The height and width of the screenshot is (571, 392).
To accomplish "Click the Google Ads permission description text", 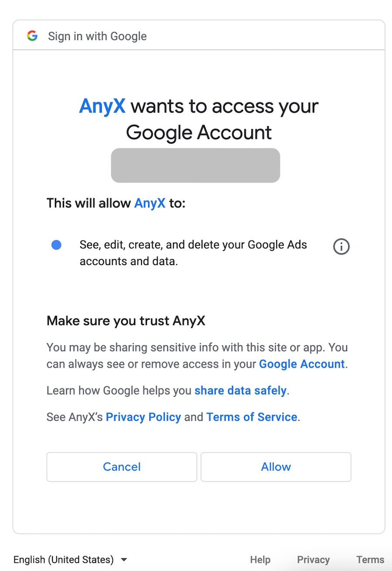I will [x=193, y=253].
